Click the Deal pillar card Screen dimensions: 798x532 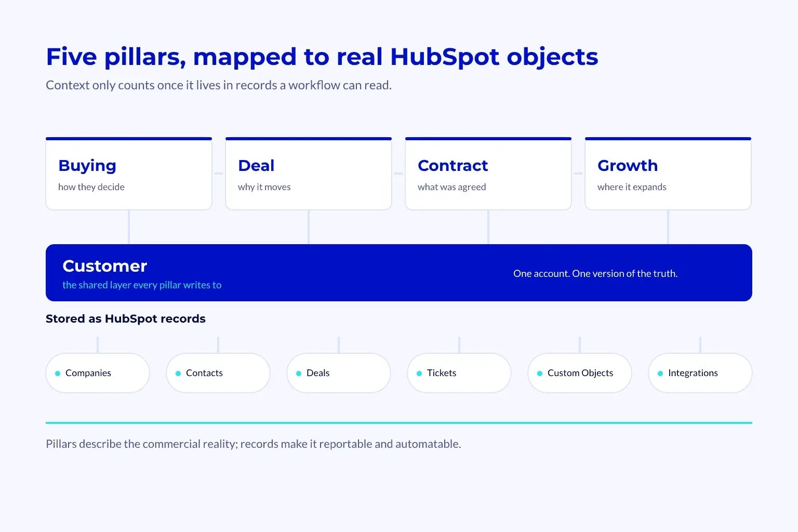[x=309, y=174]
